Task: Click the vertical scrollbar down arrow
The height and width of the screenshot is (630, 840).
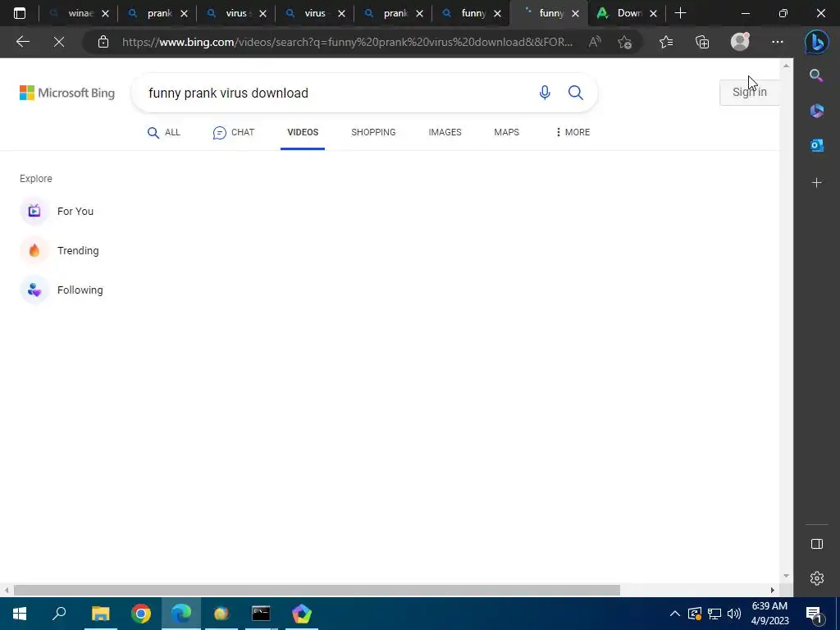Action: pos(786,576)
